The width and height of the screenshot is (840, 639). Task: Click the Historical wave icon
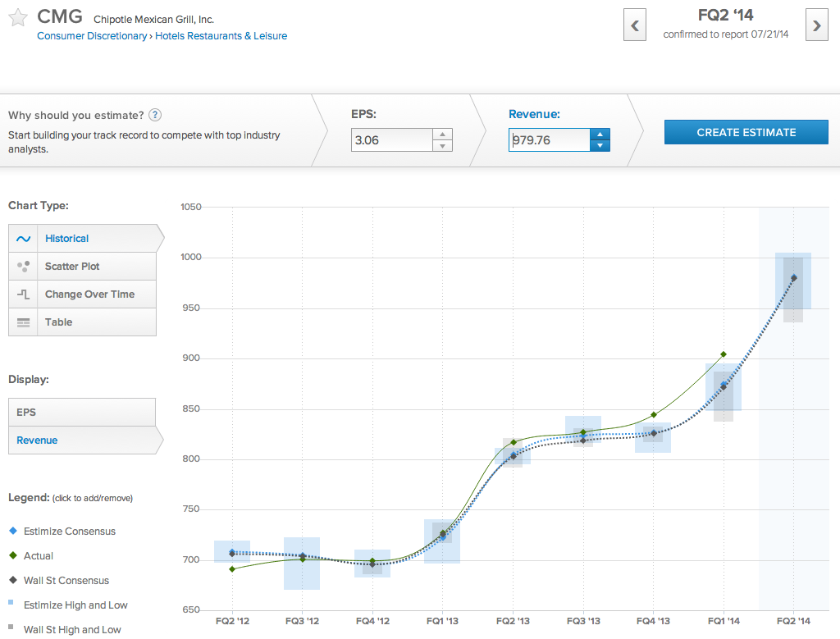pos(23,239)
